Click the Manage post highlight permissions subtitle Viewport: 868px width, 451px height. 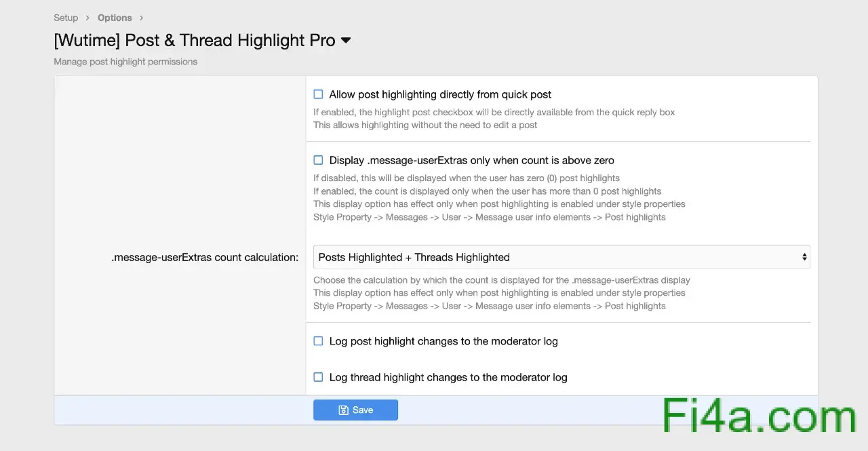(x=125, y=62)
